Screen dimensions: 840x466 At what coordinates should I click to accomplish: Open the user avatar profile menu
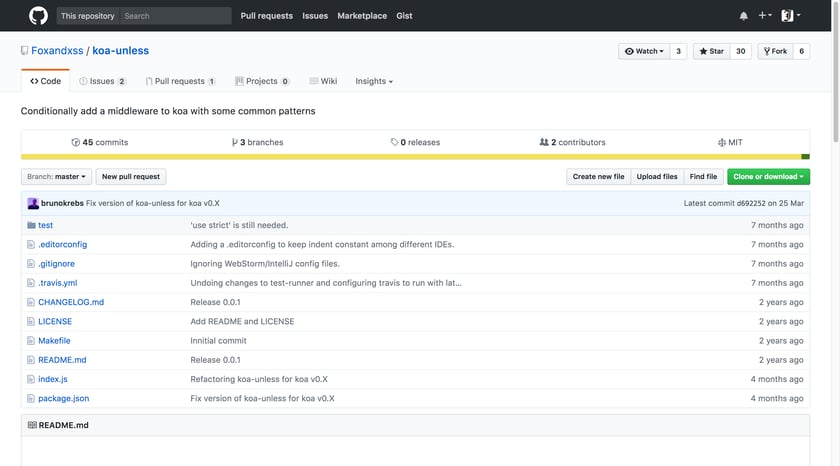790,16
